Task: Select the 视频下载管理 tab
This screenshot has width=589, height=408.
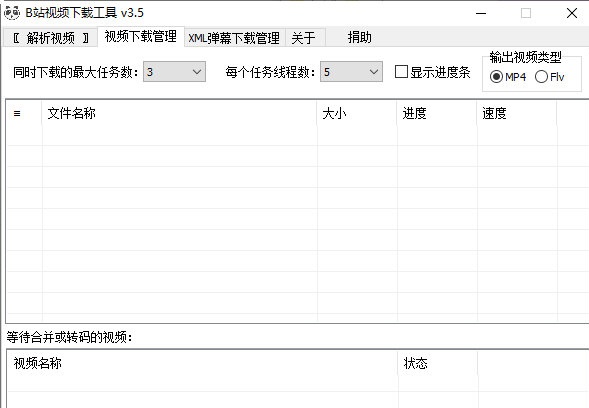Action: (140, 36)
